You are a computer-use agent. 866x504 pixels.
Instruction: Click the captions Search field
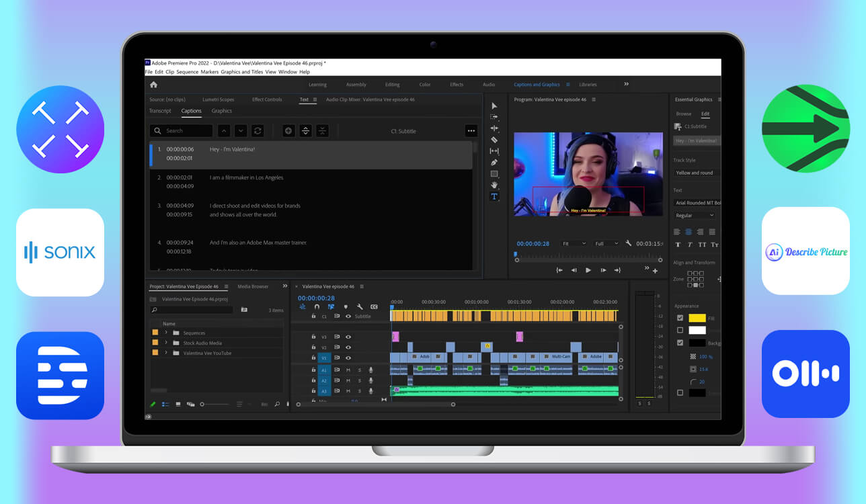point(181,131)
